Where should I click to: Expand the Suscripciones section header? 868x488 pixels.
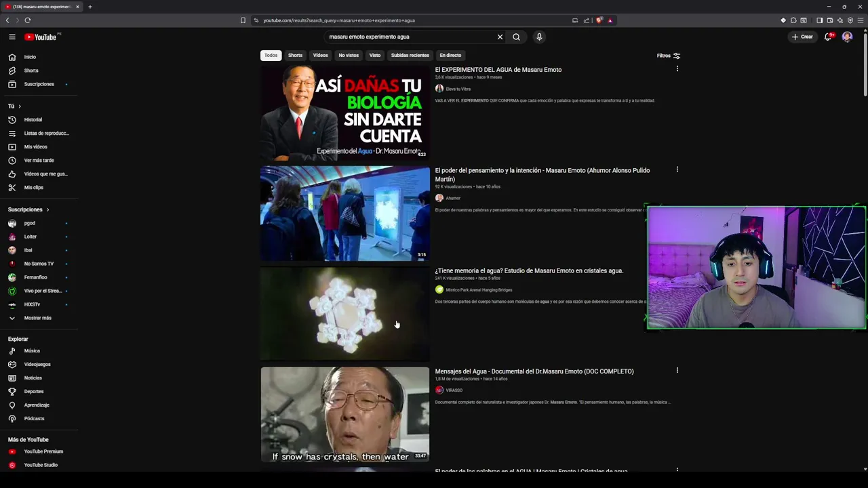point(28,209)
